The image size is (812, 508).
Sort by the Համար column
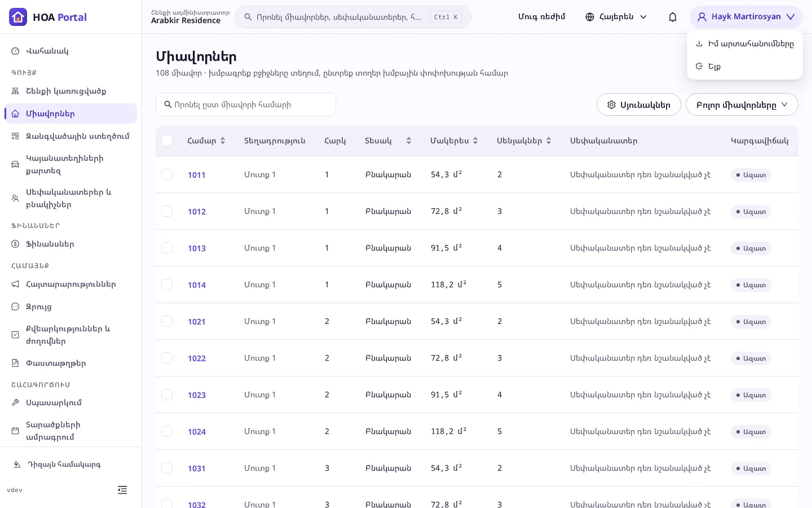click(206, 141)
